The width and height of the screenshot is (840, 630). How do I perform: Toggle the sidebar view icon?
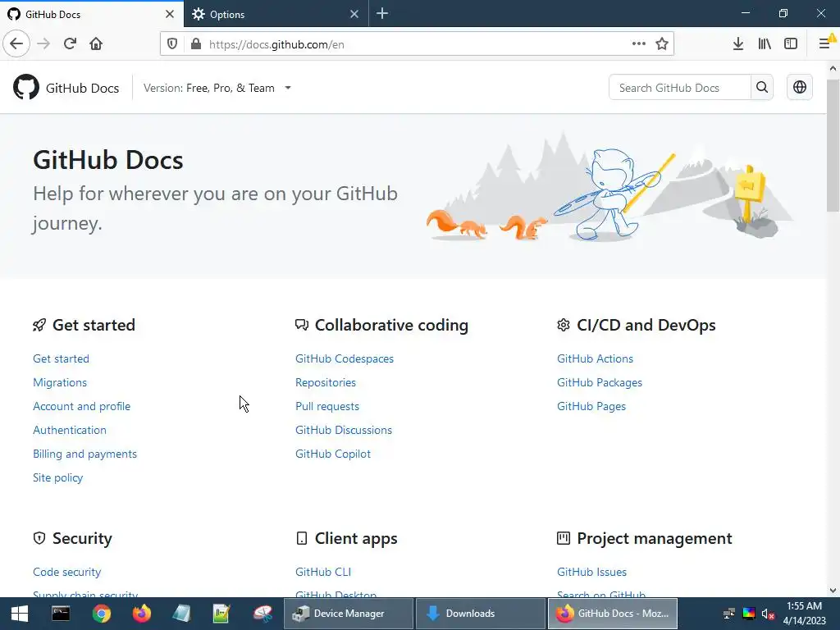pos(791,44)
